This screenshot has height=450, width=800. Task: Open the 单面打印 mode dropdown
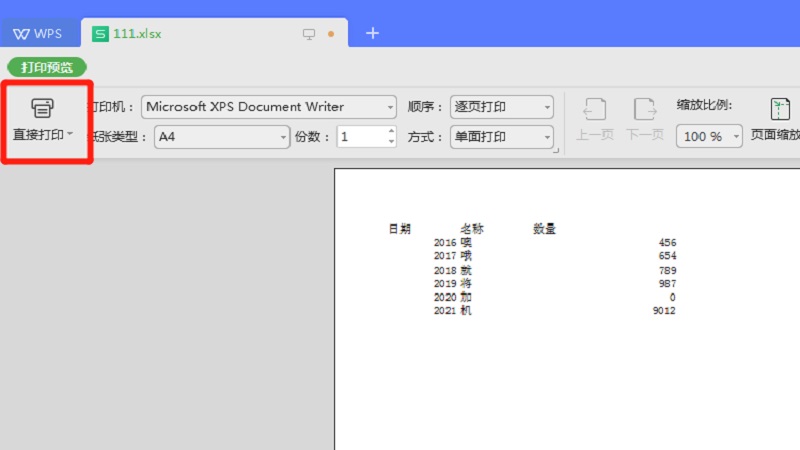tap(546, 137)
